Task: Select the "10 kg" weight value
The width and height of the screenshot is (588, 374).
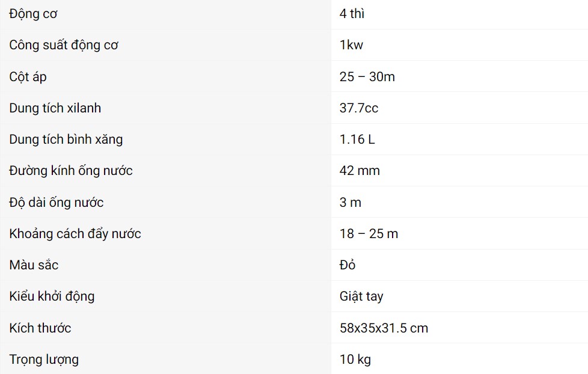Action: (x=355, y=360)
